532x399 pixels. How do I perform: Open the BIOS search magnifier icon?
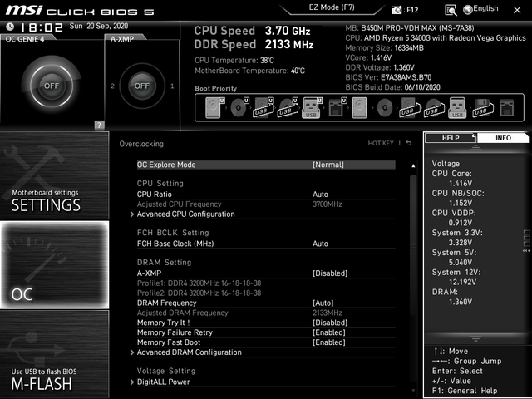(451, 10)
